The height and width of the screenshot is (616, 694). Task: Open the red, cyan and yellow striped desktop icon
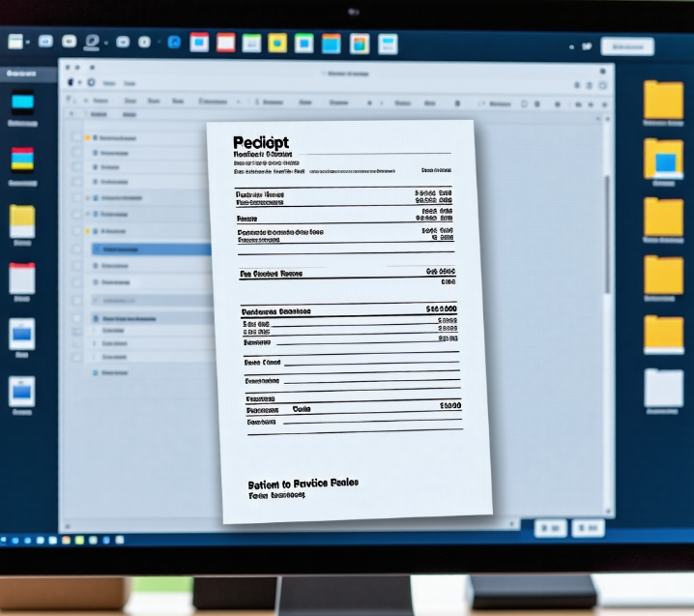22,160
